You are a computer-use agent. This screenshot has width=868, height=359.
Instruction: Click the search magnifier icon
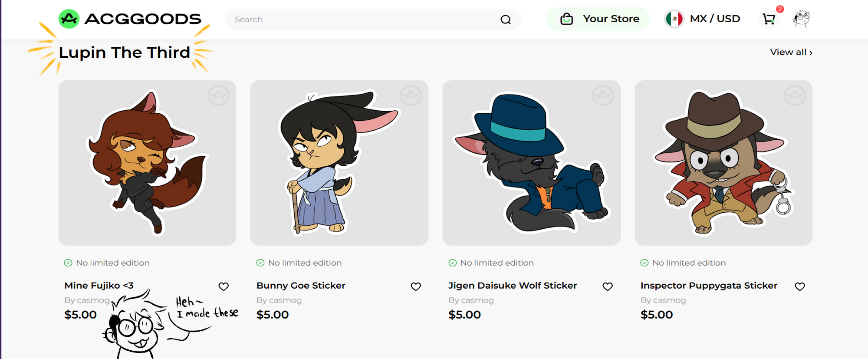(x=506, y=20)
